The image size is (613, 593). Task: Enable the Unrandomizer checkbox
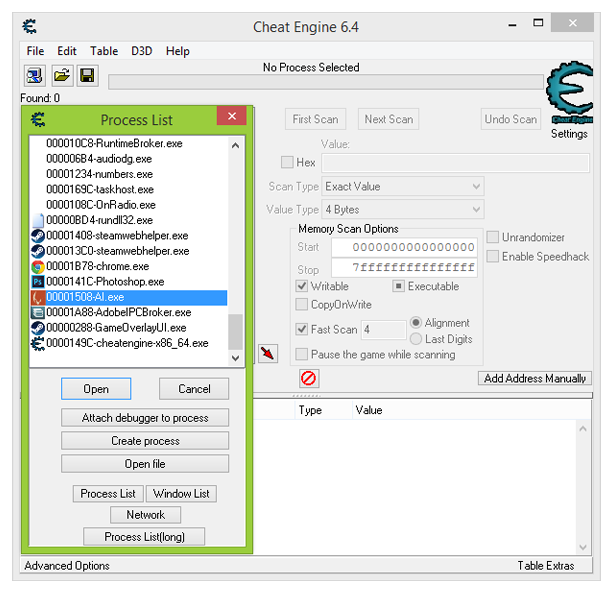coord(493,237)
